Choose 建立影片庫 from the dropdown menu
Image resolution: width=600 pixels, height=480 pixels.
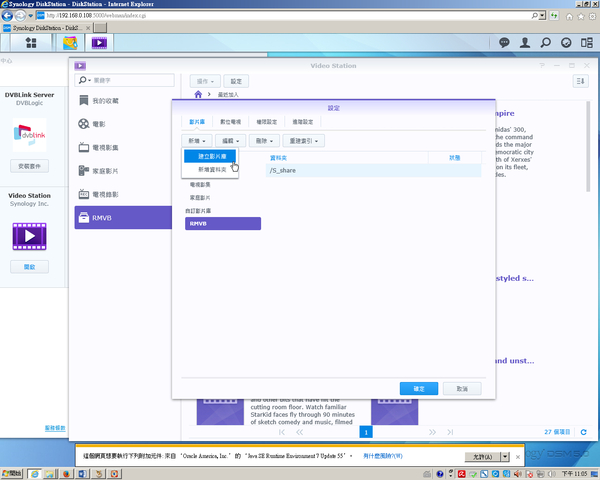click(211, 157)
